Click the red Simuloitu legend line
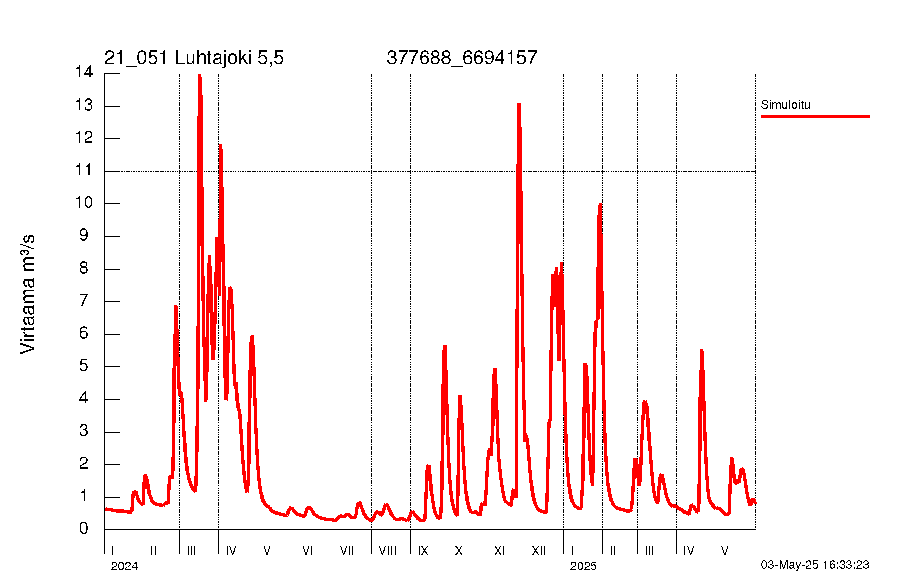The width and height of the screenshot is (924, 582). 815,116
